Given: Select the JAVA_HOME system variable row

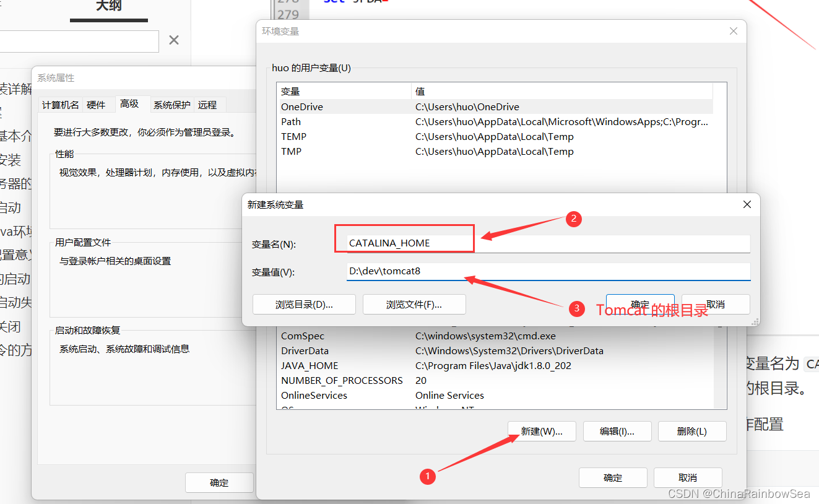Looking at the screenshot, I should (x=495, y=365).
